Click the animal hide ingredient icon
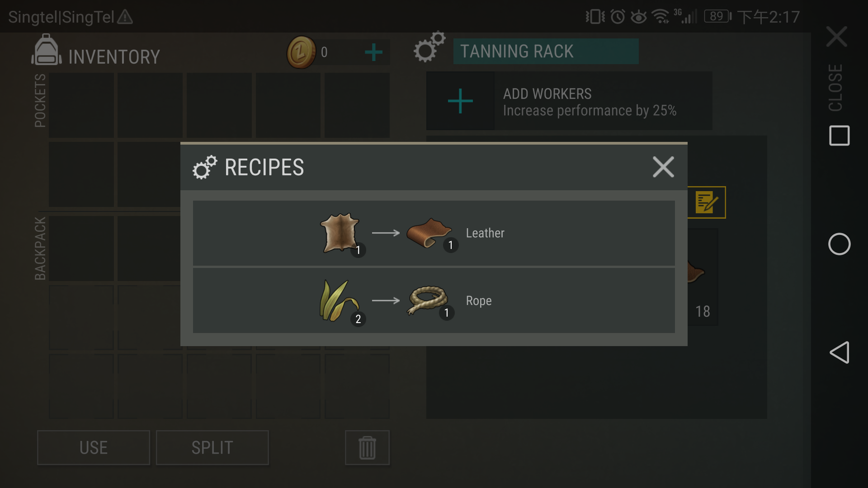 pos(340,233)
